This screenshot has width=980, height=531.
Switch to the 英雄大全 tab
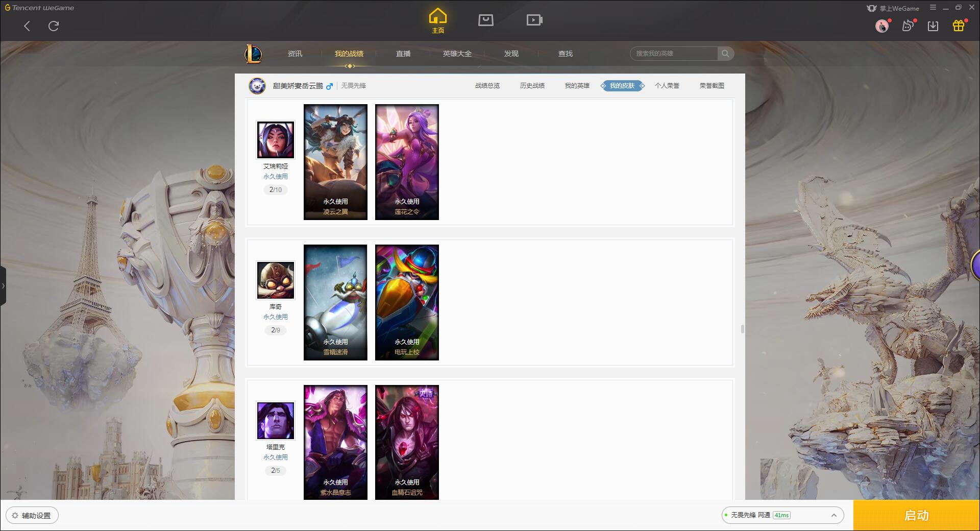coord(457,54)
